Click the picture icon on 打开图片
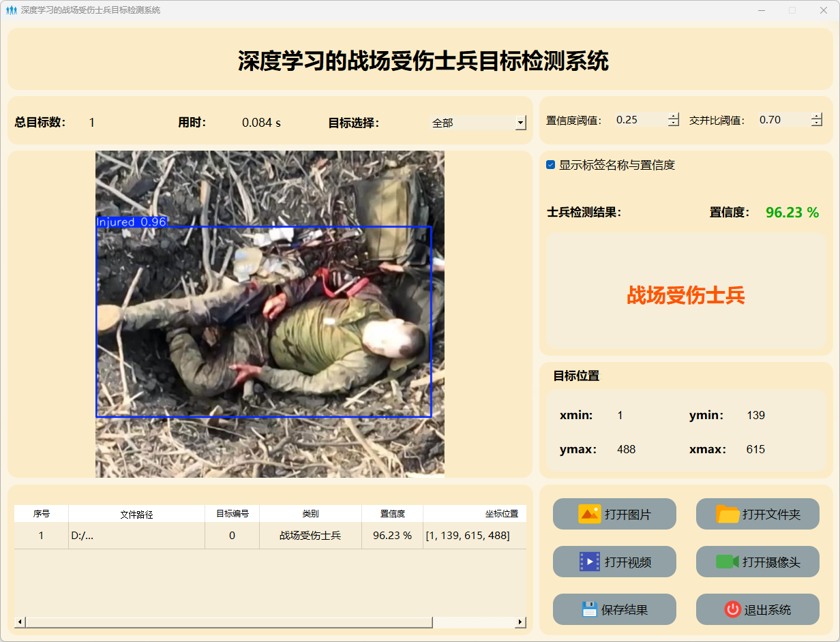Viewport: 840px width, 642px height. 589,514
